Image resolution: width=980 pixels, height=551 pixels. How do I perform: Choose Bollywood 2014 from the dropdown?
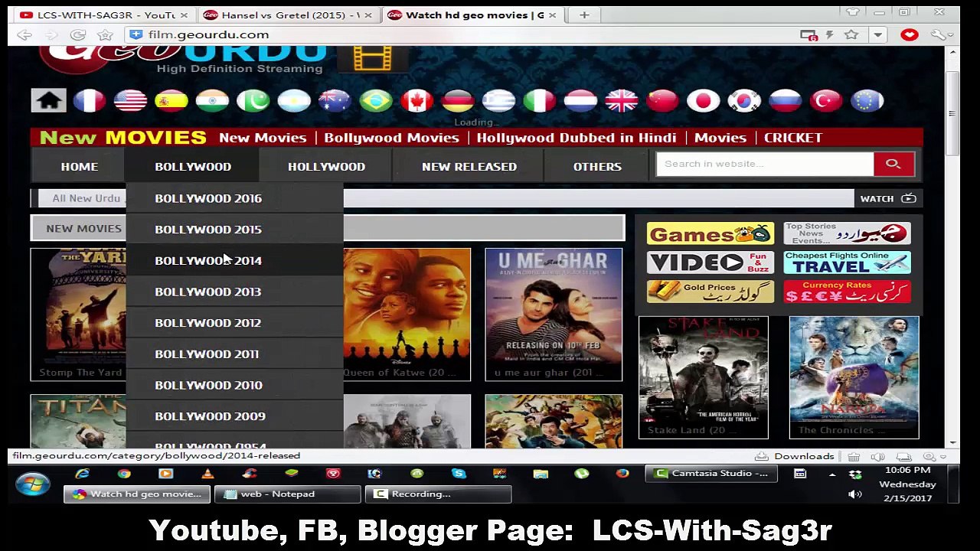[234, 261]
